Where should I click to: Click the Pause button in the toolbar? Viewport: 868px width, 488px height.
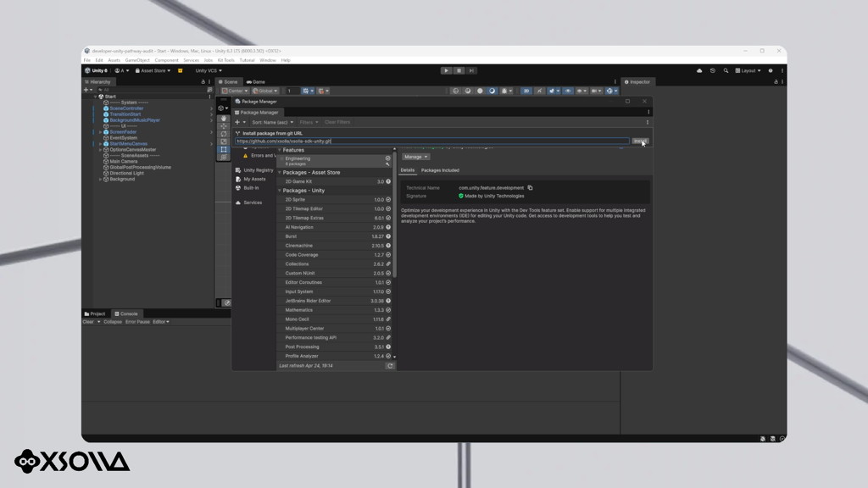pos(459,71)
